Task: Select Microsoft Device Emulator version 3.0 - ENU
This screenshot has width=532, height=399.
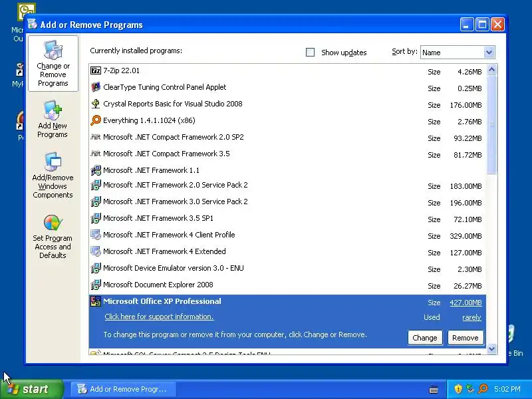Action: pos(287,269)
